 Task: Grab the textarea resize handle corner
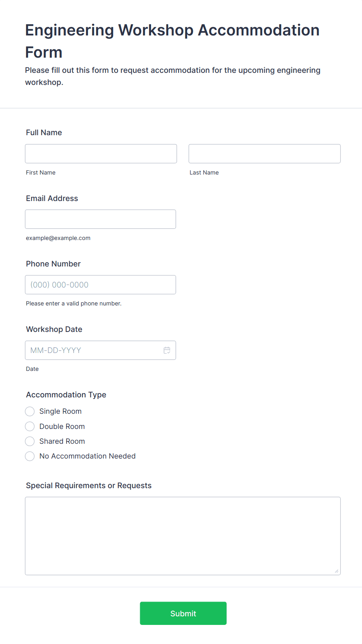point(336,571)
